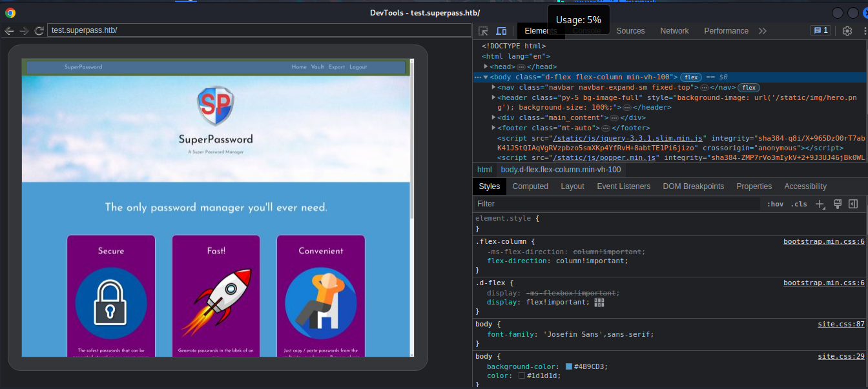Open the flexbox editor icon next to display

point(599,303)
